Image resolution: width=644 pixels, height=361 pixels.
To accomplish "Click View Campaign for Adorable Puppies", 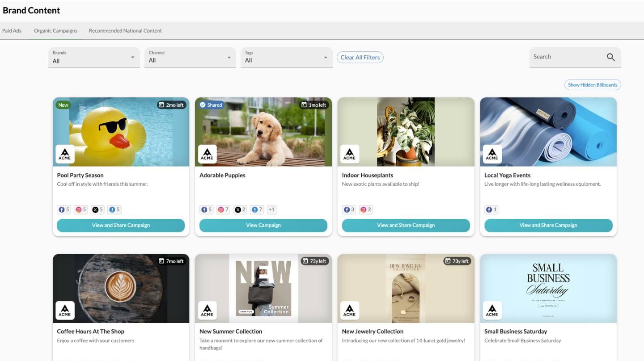I will tap(263, 225).
